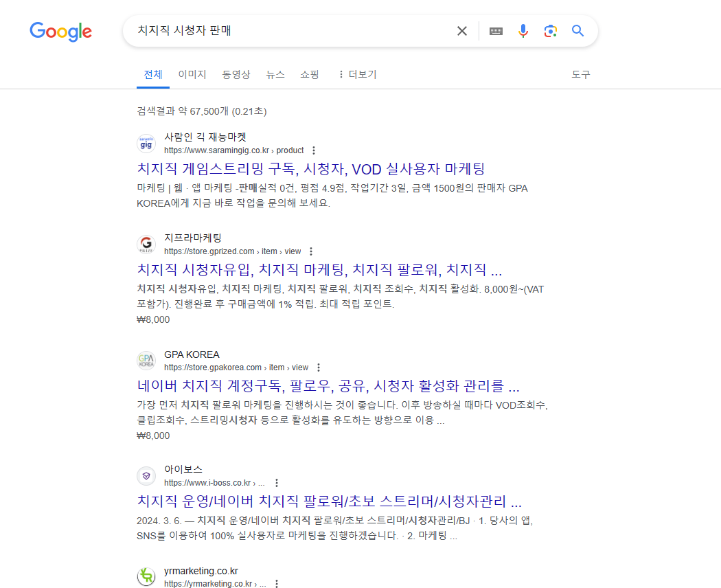The height and width of the screenshot is (588, 721).
Task: Open 네이버 치지직 계정구독 result link
Action: pyautogui.click(x=328, y=385)
